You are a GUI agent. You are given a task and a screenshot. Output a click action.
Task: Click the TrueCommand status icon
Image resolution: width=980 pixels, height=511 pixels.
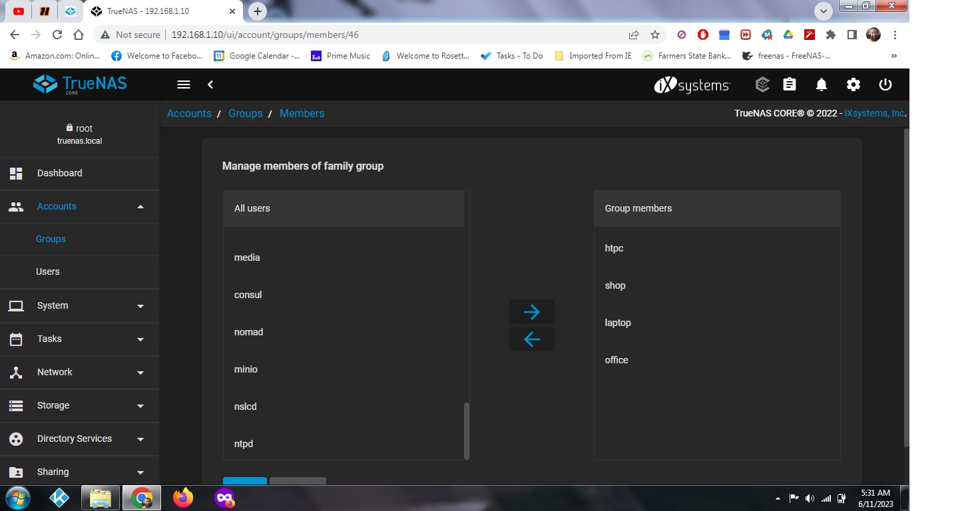click(x=763, y=85)
